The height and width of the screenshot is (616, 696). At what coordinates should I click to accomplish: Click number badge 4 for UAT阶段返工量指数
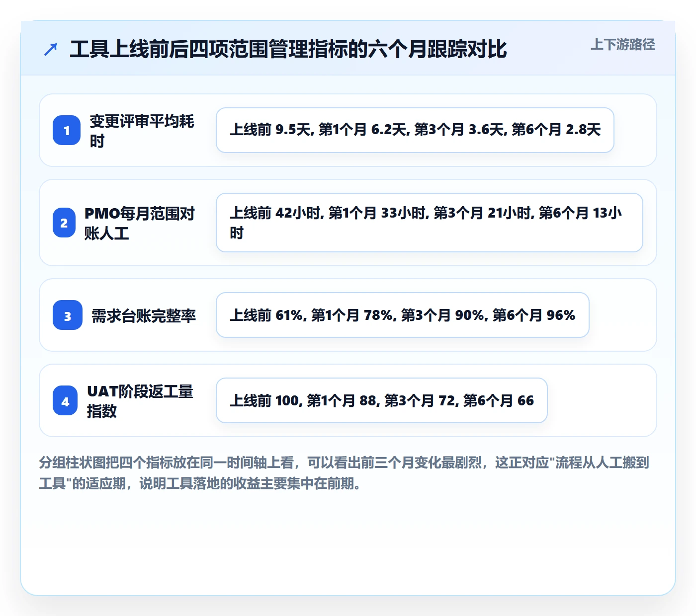tap(65, 400)
